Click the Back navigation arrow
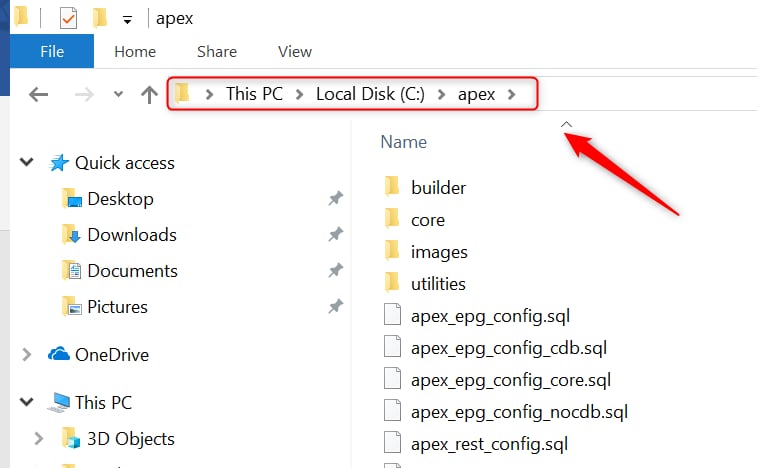The height and width of the screenshot is (468, 757). (38, 95)
